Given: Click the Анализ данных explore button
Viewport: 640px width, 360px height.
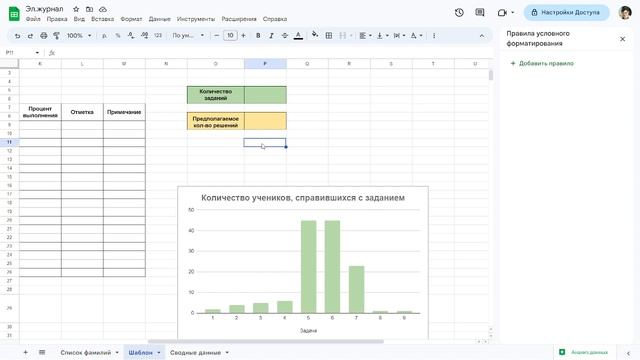Looking at the screenshot, I should point(584,352).
